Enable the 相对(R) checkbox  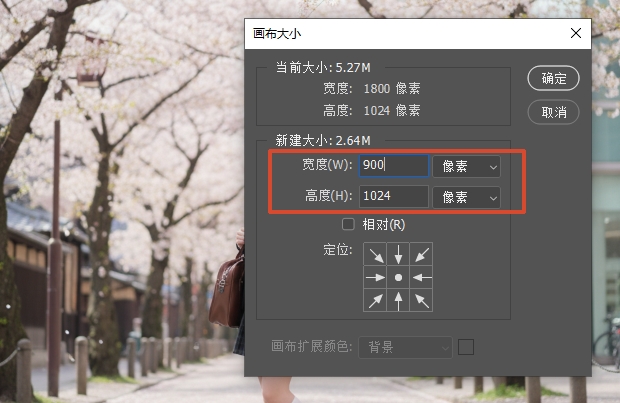coord(348,224)
